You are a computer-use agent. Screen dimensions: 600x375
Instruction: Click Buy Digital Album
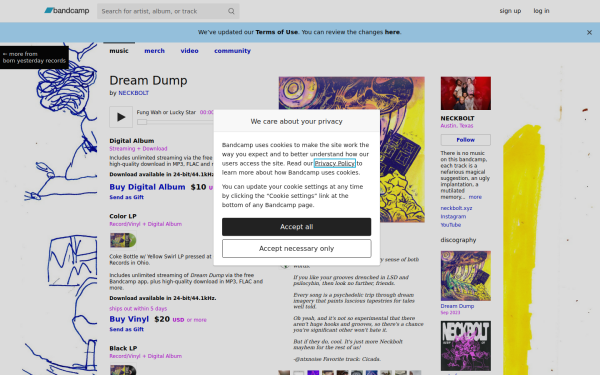coord(147,187)
